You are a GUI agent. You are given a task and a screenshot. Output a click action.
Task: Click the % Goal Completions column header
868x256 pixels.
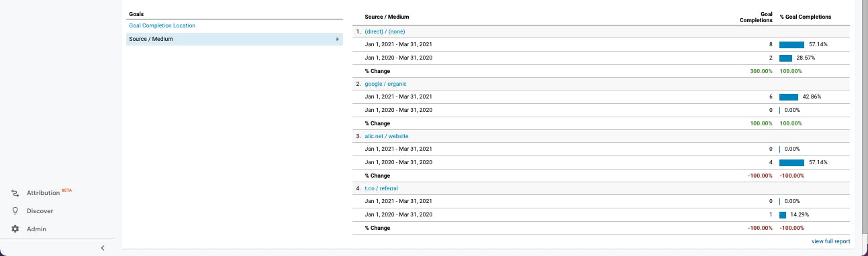805,17
